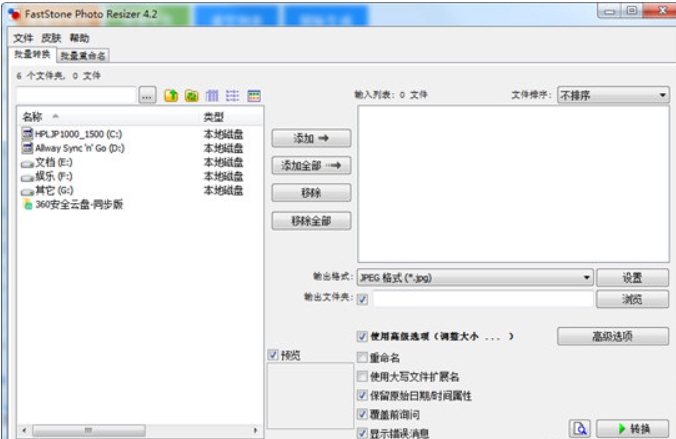Toggle the 输出文件夹 checkbox
The height and width of the screenshot is (439, 676).
tap(362, 299)
